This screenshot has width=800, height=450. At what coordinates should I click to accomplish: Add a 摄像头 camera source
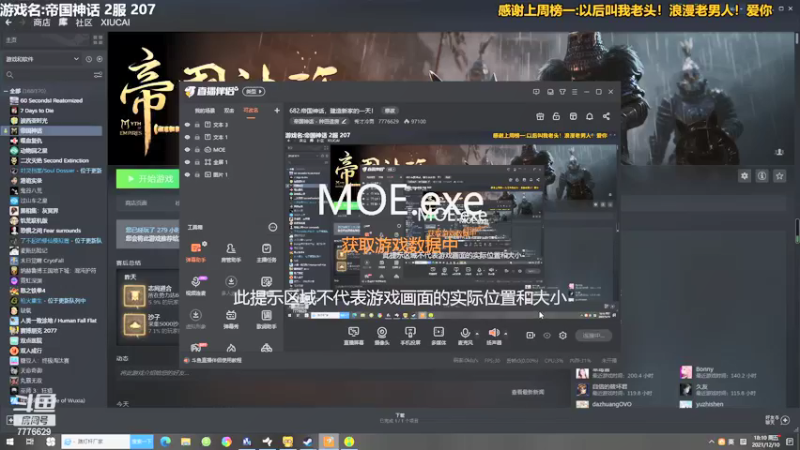pyautogui.click(x=382, y=336)
